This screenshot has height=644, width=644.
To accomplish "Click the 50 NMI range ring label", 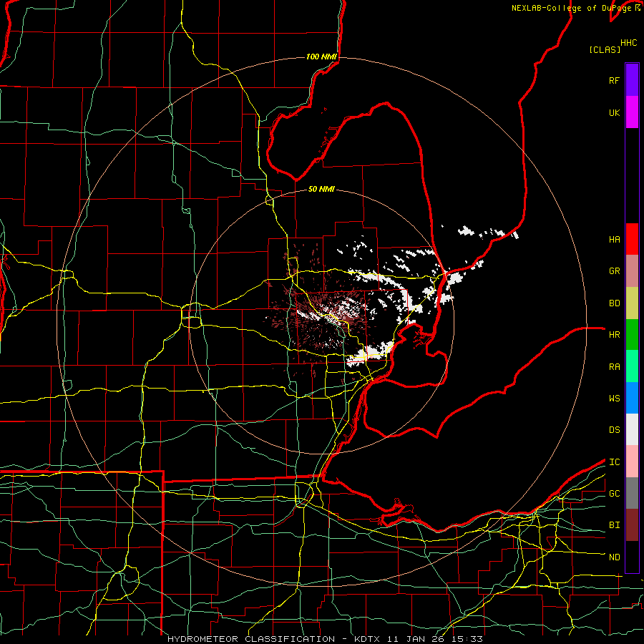I will (321, 189).
